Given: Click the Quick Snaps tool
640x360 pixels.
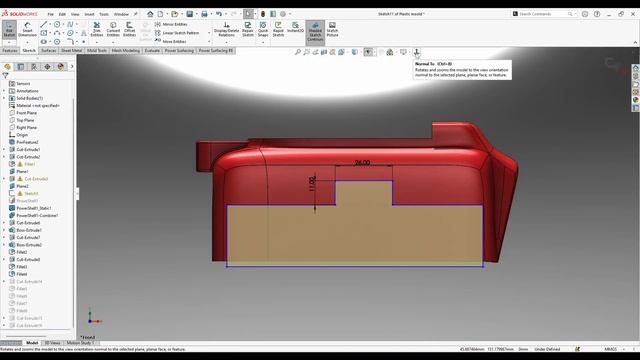Looking at the screenshot, I should click(x=263, y=29).
